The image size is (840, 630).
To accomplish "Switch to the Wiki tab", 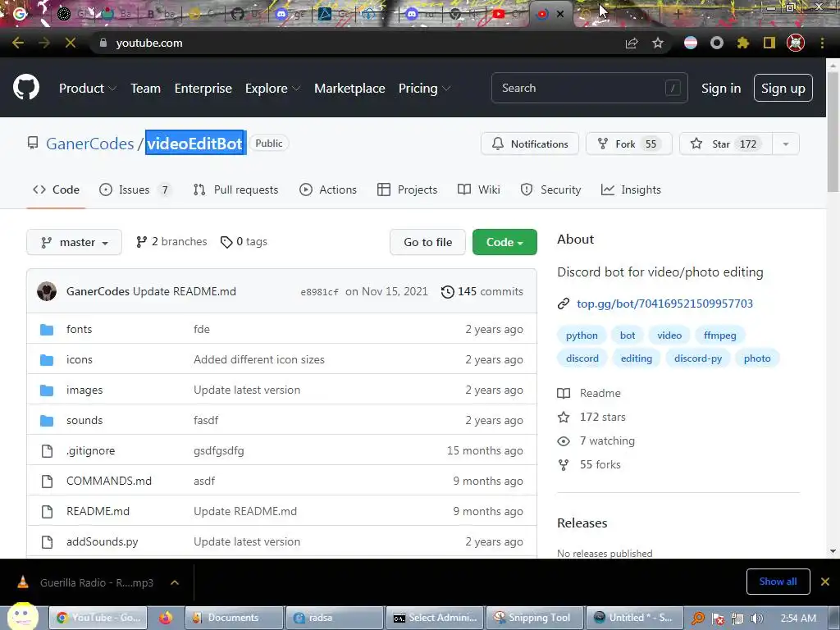I will 479,189.
